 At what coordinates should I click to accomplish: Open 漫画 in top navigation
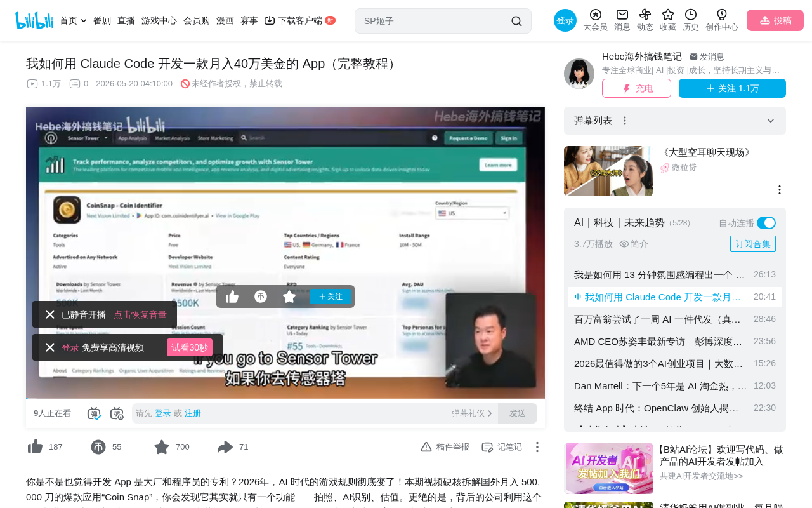click(225, 20)
